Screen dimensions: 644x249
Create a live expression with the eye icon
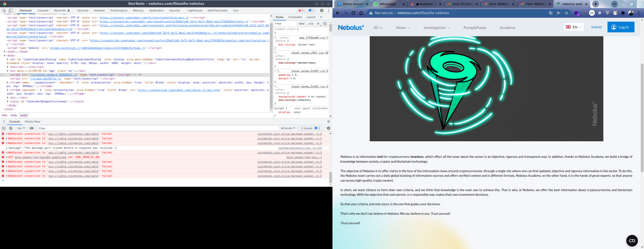pos(31,128)
